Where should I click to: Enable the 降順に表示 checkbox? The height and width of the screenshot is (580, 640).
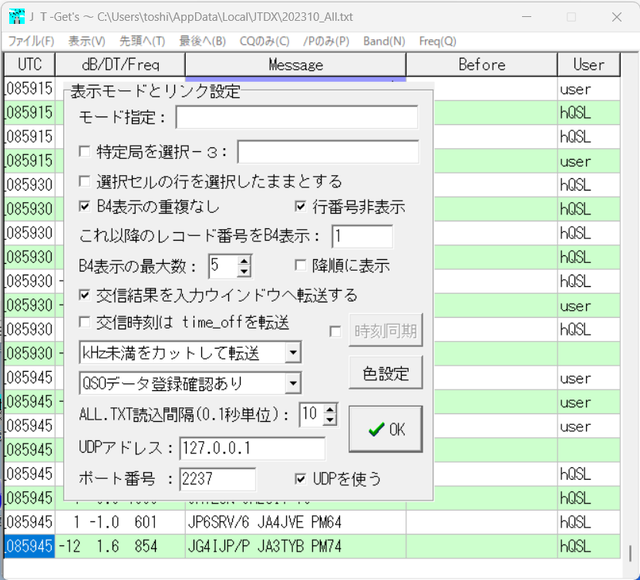(x=300, y=266)
